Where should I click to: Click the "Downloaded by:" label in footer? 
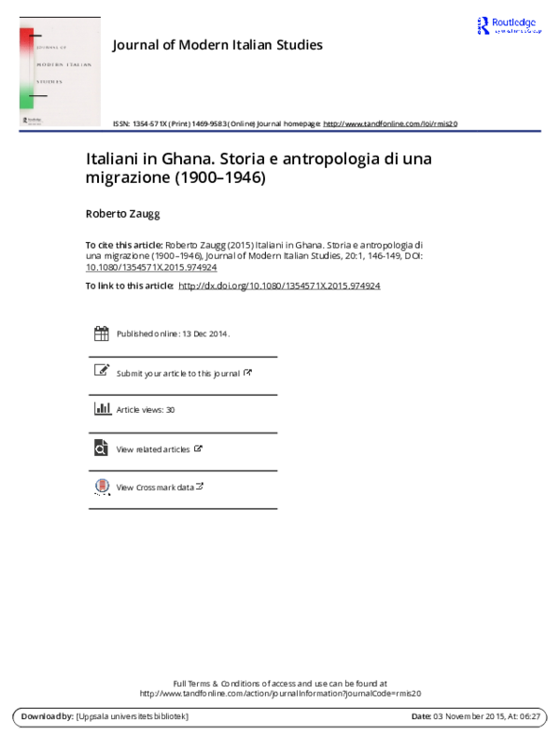click(x=47, y=716)
